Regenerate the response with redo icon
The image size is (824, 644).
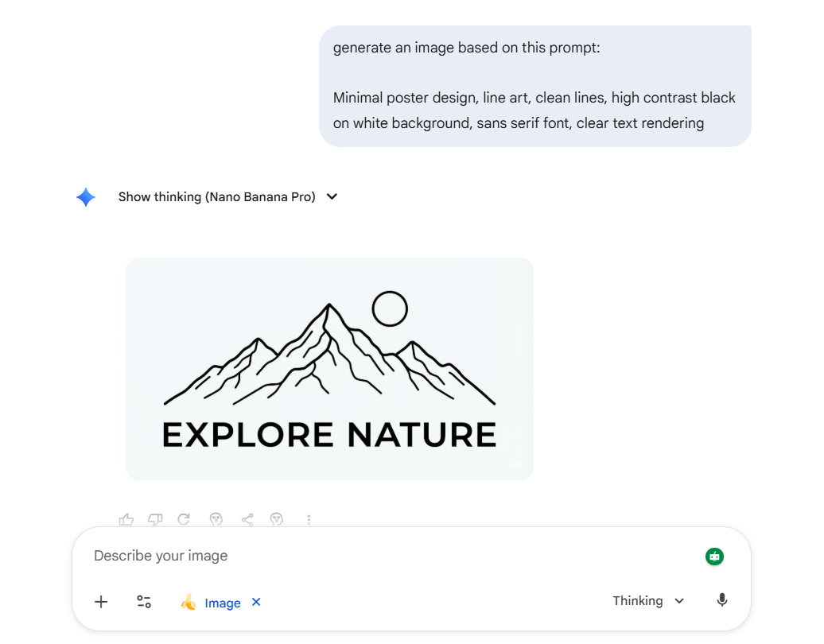(184, 520)
